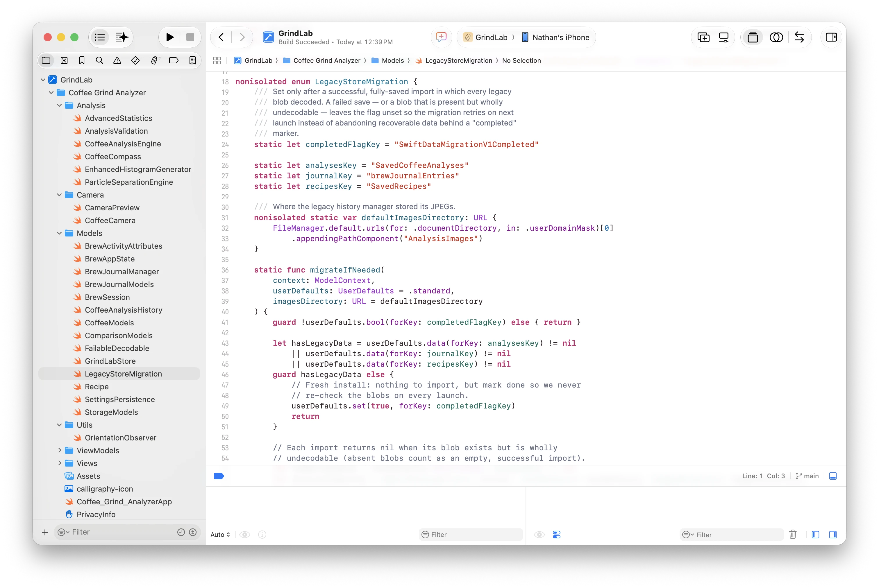Collapse the Utils folder
The width and height of the screenshot is (879, 588).
[59, 425]
